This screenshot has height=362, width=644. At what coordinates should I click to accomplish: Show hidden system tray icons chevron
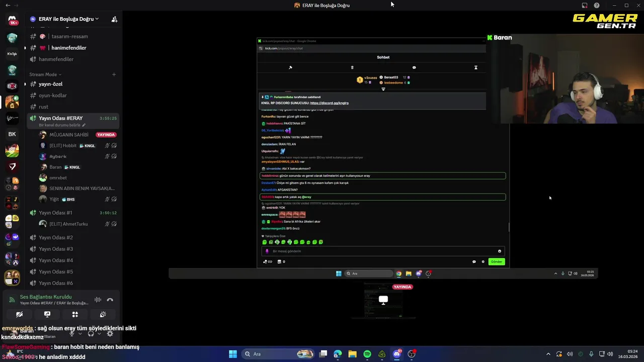coord(548,354)
